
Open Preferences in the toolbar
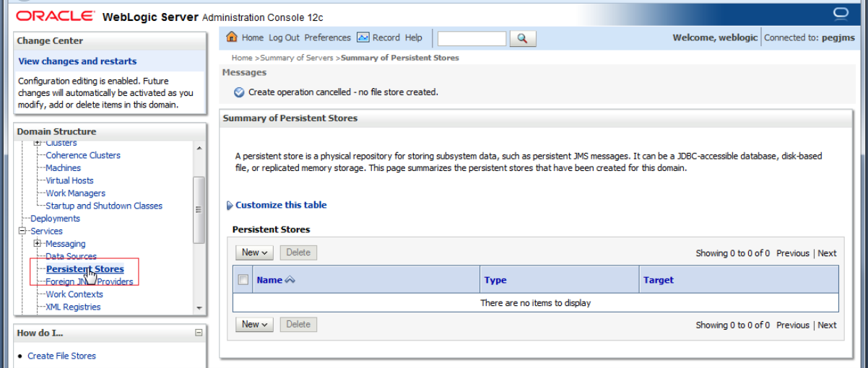327,38
